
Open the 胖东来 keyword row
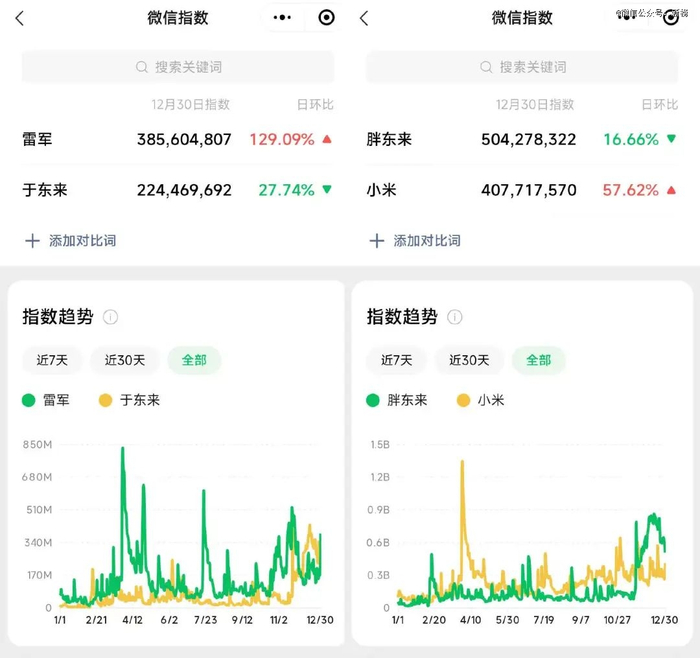click(522, 139)
